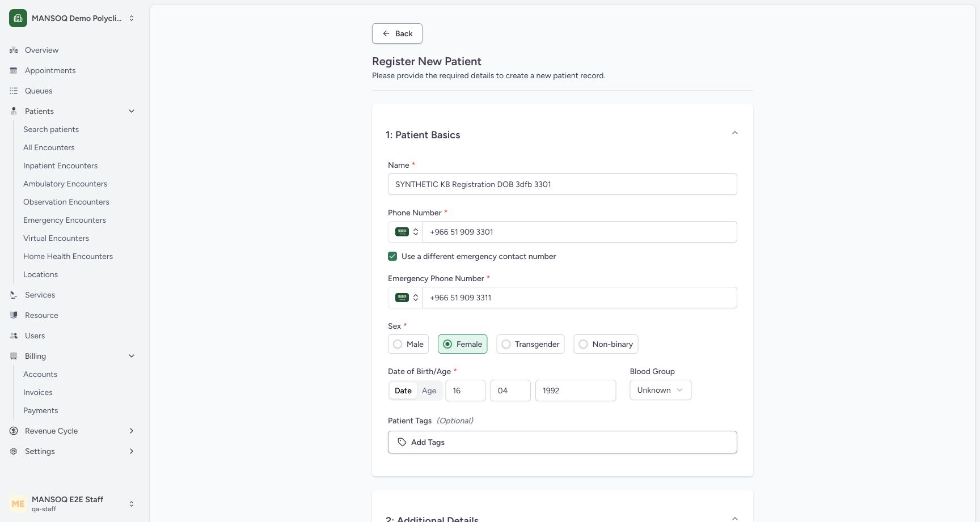The image size is (980, 522).
Task: Click the Revenue Cycle dollar icon
Action: click(14, 431)
